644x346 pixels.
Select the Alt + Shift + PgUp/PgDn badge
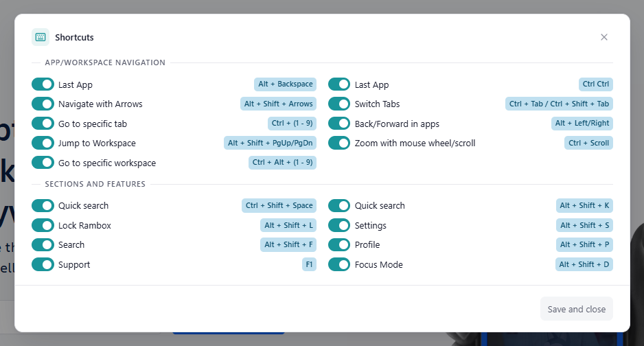pos(271,143)
